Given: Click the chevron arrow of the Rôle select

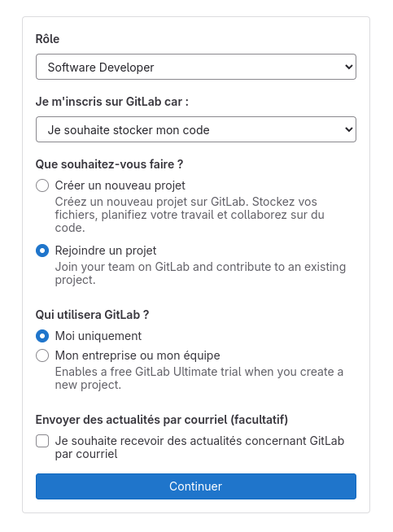Looking at the screenshot, I should [x=348, y=67].
